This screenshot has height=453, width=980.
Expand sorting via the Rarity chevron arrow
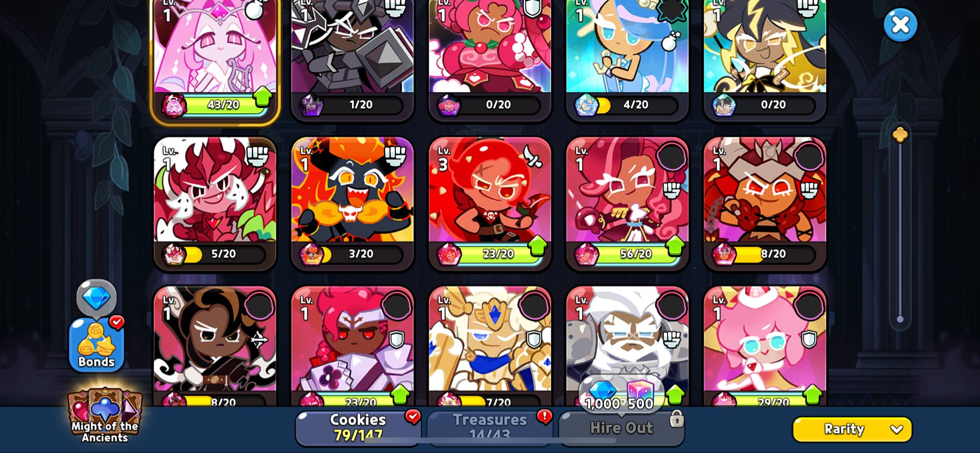tap(897, 430)
